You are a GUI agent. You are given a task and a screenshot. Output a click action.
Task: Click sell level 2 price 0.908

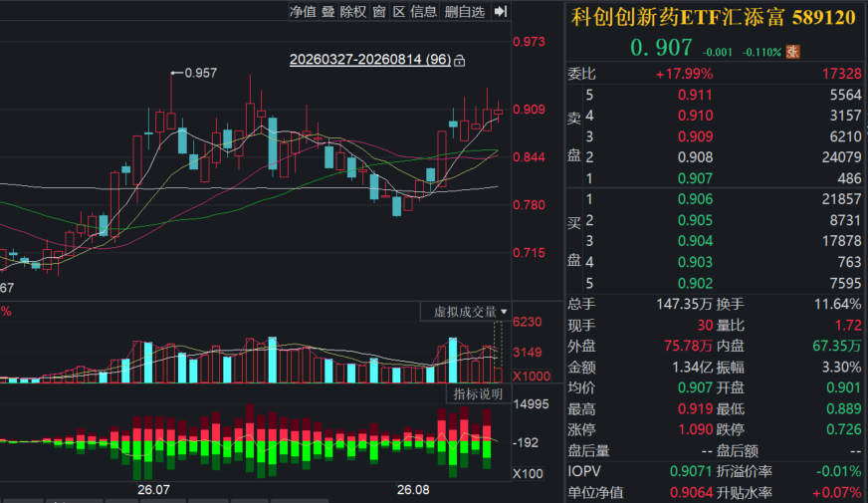tap(695, 157)
